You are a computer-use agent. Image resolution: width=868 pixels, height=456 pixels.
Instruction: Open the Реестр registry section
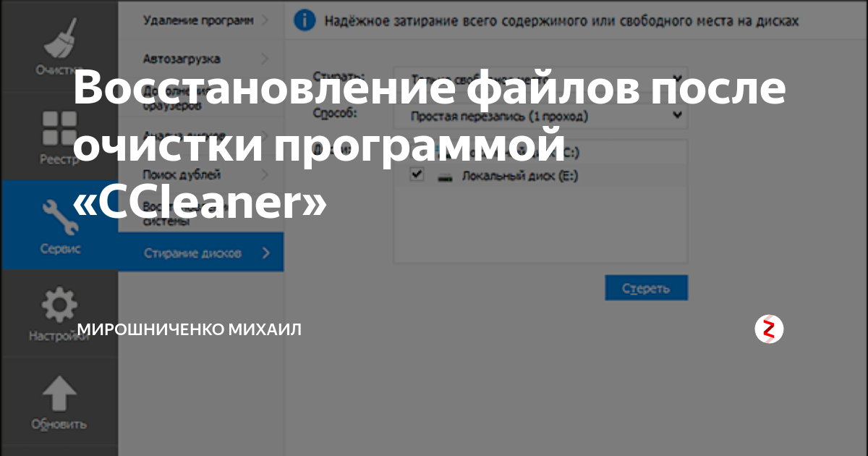[59, 138]
